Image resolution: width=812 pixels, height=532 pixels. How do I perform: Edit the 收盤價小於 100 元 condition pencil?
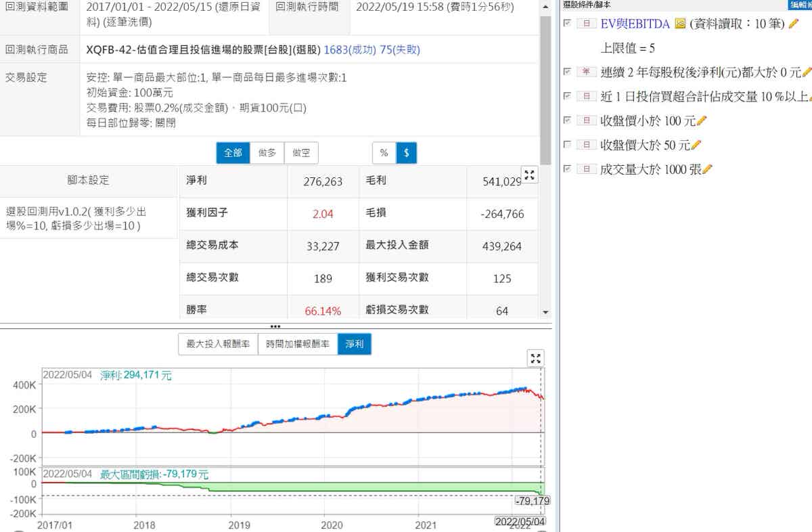701,120
